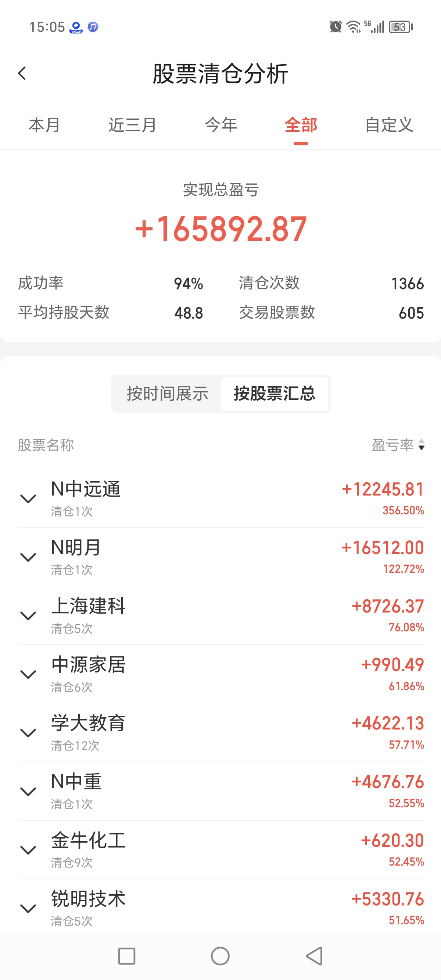Sort by 盈亏率 arrow icon

(x=421, y=445)
